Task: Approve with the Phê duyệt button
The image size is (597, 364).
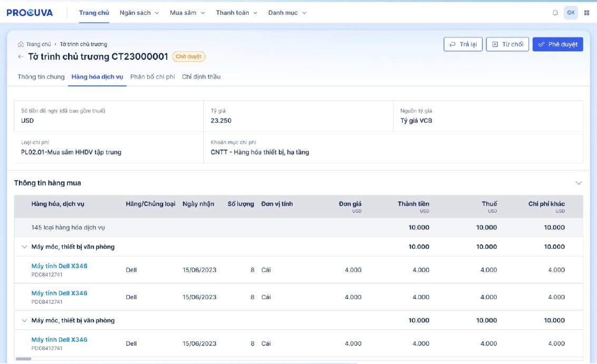Action: [x=558, y=44]
